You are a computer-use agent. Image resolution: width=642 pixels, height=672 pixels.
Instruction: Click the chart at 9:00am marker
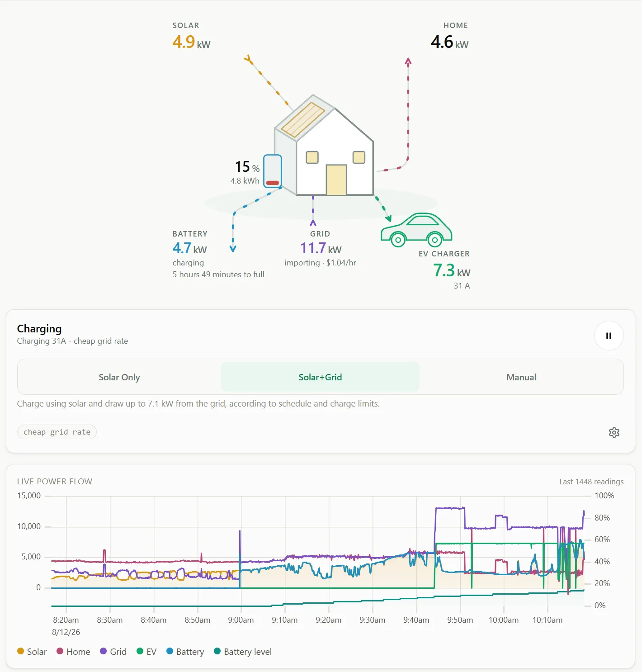[241, 620]
